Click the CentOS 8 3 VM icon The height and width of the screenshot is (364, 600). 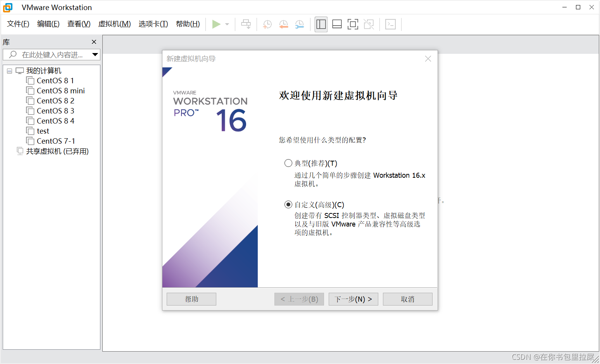[30, 111]
